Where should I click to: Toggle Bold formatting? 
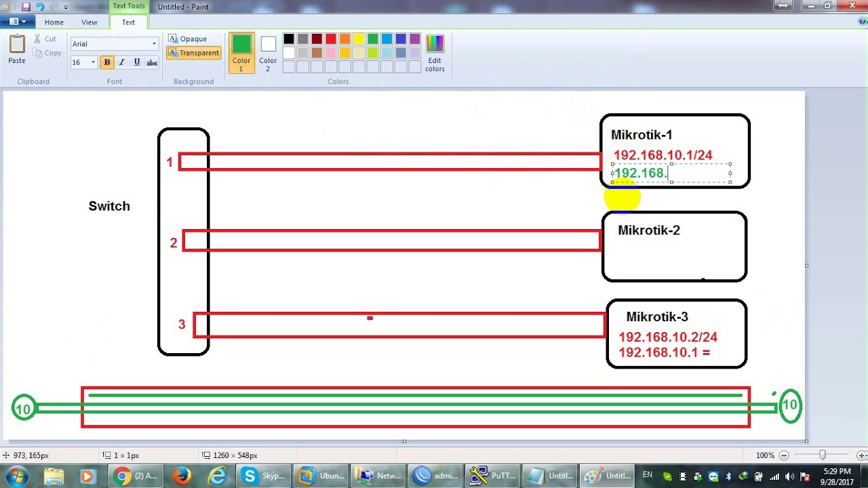pos(107,62)
